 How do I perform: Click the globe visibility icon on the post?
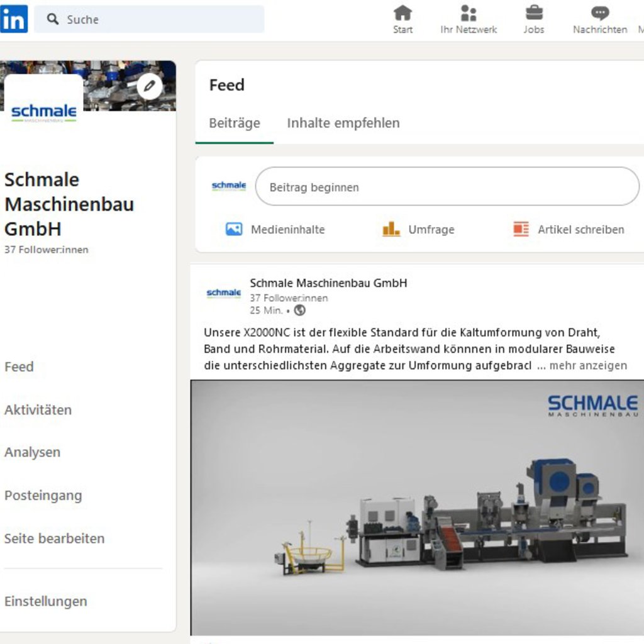pos(300,310)
